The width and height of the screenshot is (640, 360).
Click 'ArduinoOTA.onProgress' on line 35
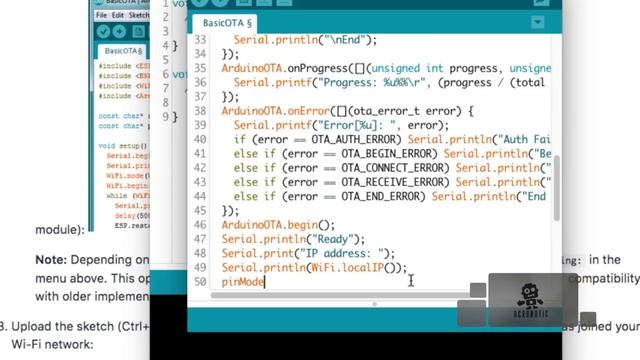pos(285,68)
